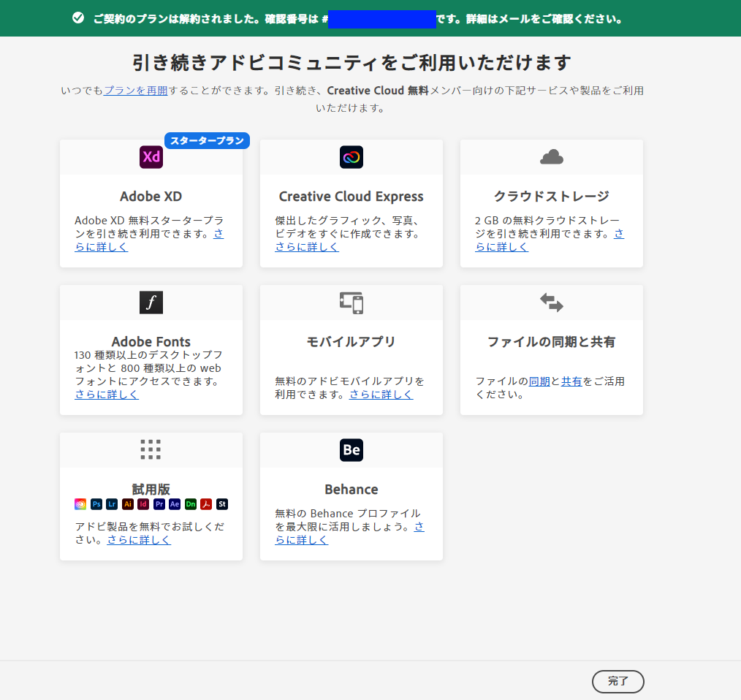This screenshot has height=700, width=741.
Task: Click the Adobe Fonts icon
Action: tap(151, 303)
